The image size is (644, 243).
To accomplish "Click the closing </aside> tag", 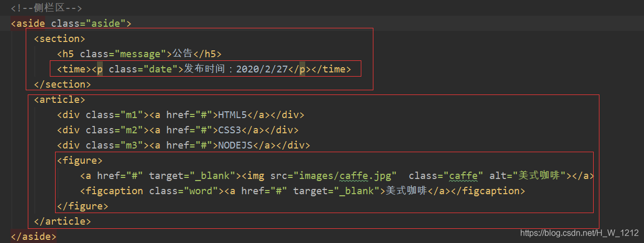I will point(34,237).
